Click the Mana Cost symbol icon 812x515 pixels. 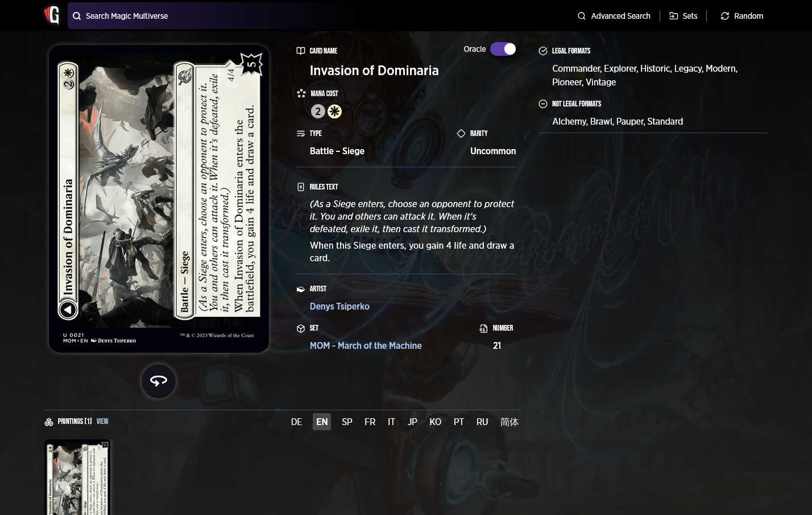(x=301, y=93)
